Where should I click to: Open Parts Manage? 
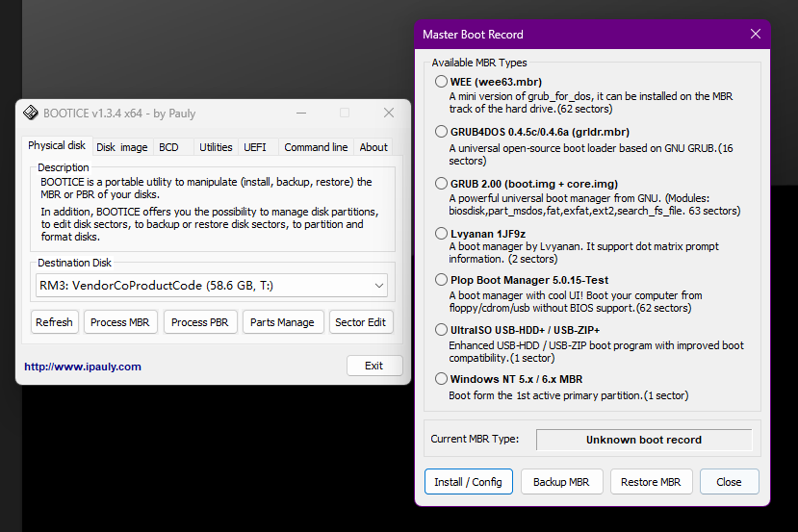point(282,322)
